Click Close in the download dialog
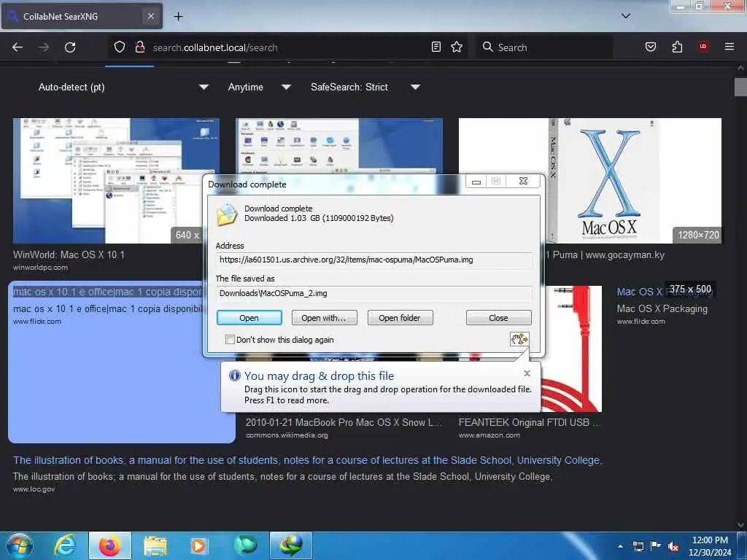Screen dimensions: 747x560 [x=498, y=318]
